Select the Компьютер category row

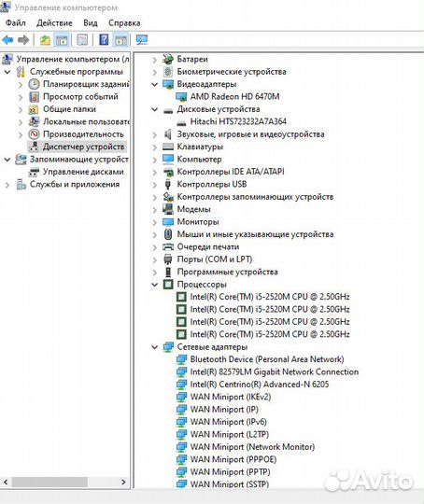coord(199,160)
